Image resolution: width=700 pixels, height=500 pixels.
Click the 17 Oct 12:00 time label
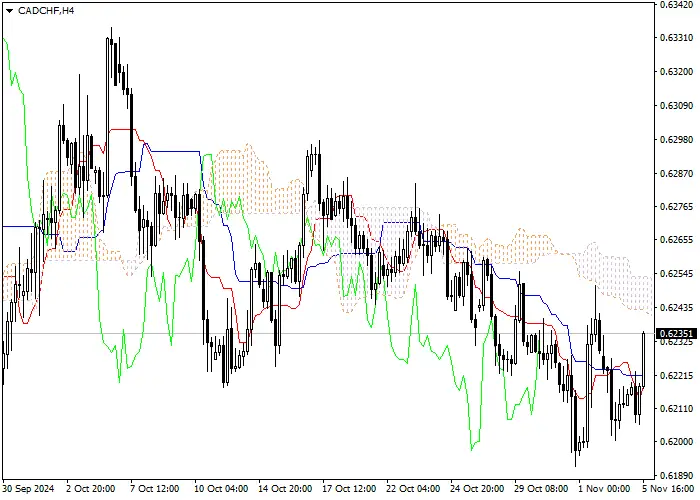(349, 489)
